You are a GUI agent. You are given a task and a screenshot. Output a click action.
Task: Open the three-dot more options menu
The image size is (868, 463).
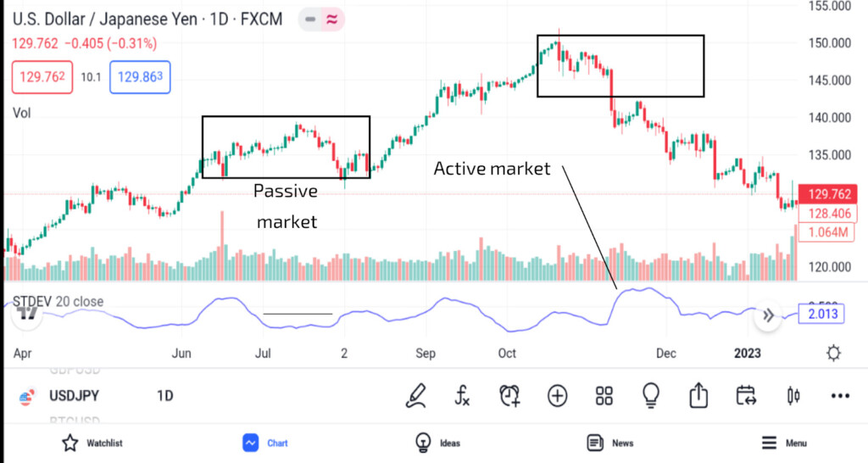[840, 395]
